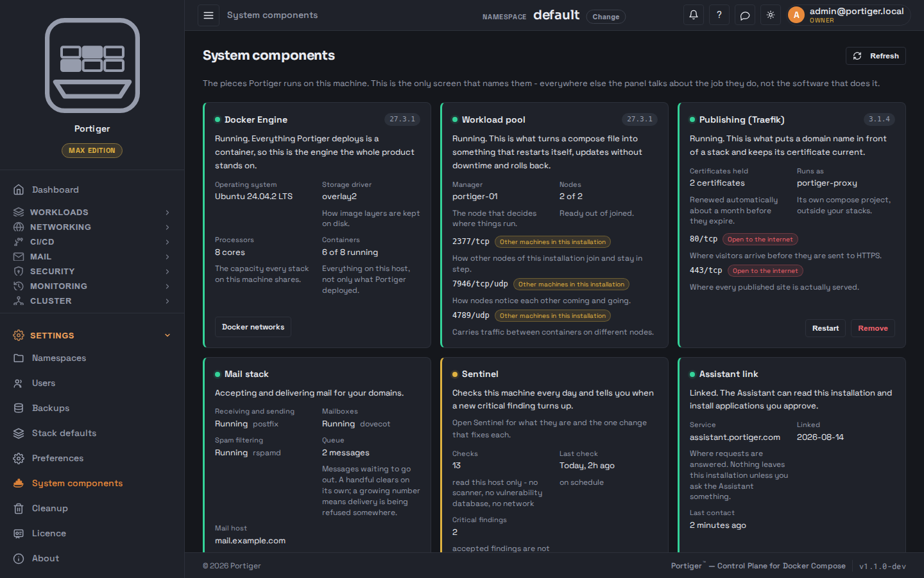Open the help question mark icon
Image resolution: width=924 pixels, height=578 pixels.
tap(719, 15)
